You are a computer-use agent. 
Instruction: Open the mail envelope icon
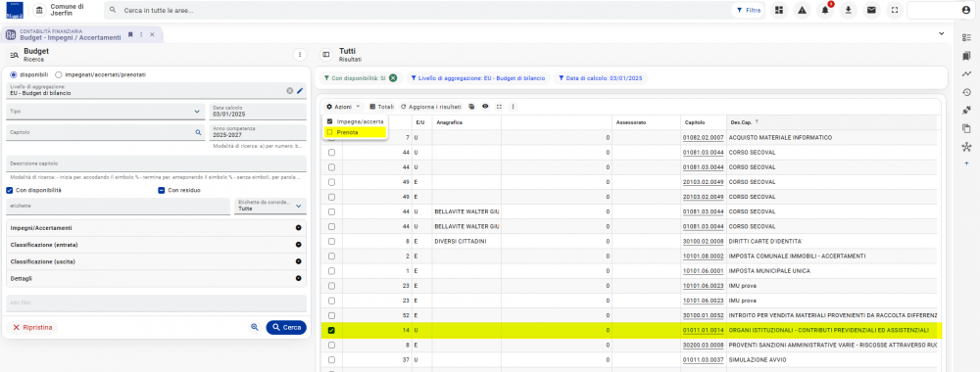(x=870, y=10)
